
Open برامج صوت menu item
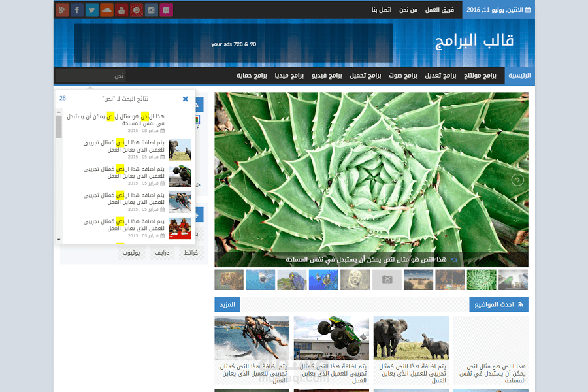point(402,75)
